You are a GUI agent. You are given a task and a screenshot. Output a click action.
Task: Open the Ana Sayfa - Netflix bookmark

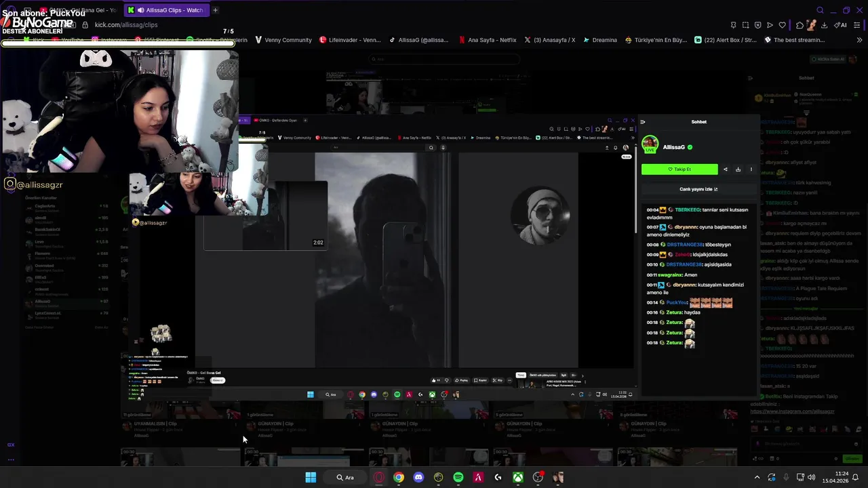click(x=488, y=40)
